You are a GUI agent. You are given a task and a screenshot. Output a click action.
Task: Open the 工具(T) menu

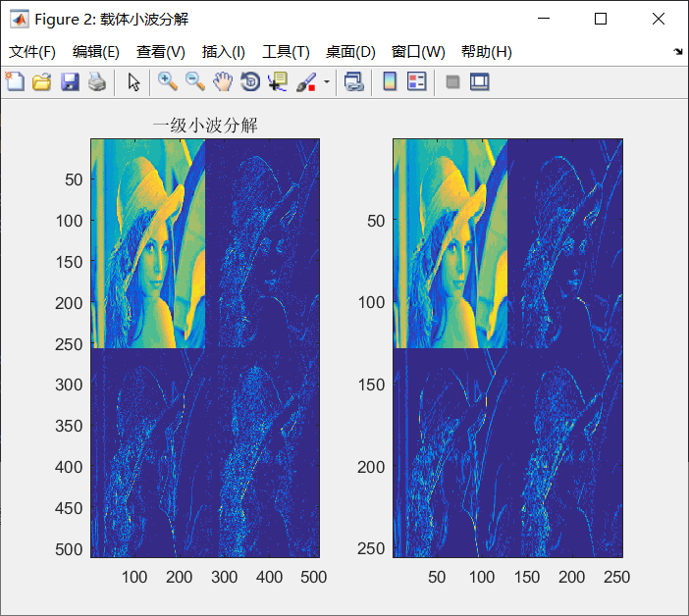point(286,52)
